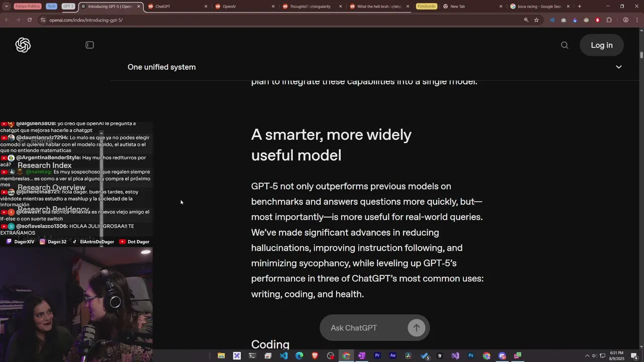This screenshot has width=644, height=362.
Task: Click the heading 'A smarter, more widely useful model'
Action: pyautogui.click(x=331, y=145)
